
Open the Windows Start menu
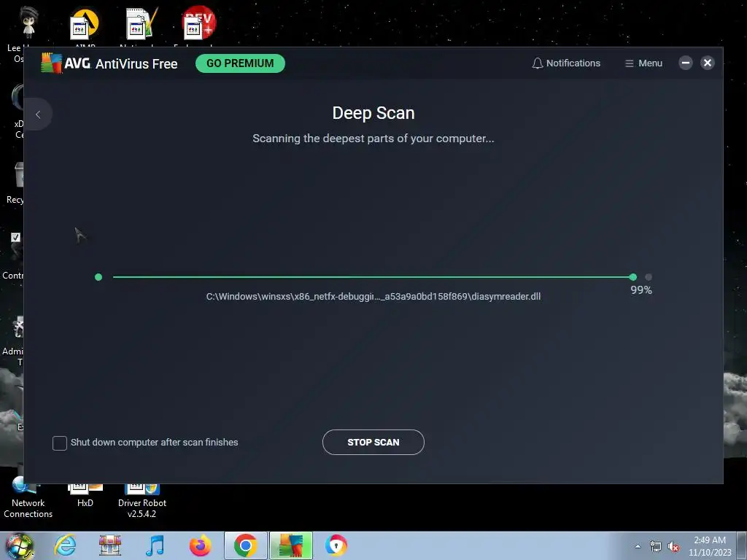[x=20, y=545]
